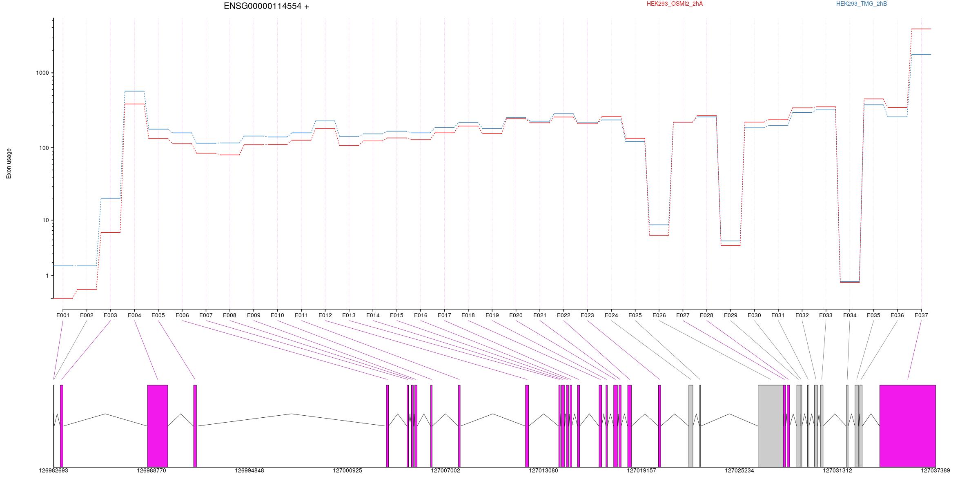
Task: Click exon label E030
Action: [x=754, y=315]
